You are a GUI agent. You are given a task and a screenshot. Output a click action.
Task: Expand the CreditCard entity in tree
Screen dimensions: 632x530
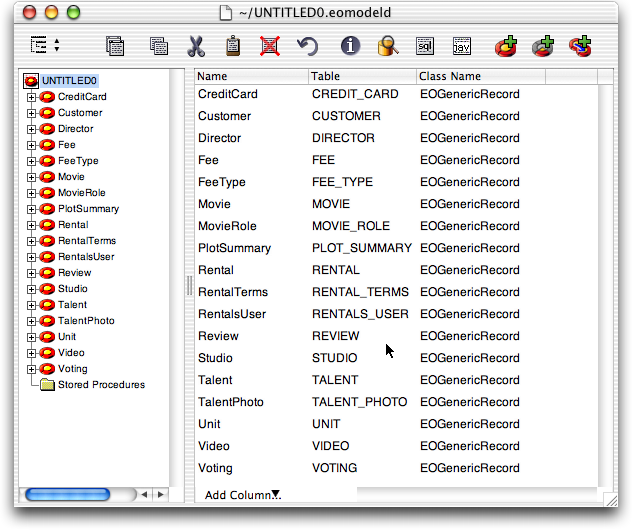coord(31,97)
